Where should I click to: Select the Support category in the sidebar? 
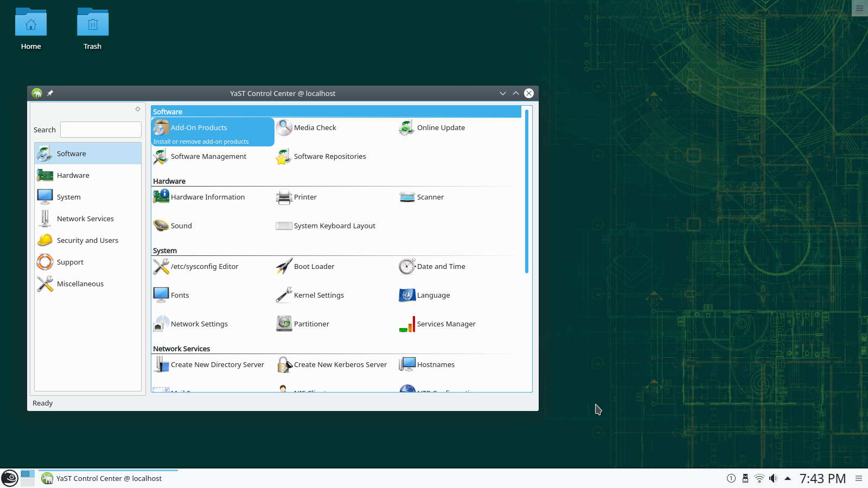point(88,262)
